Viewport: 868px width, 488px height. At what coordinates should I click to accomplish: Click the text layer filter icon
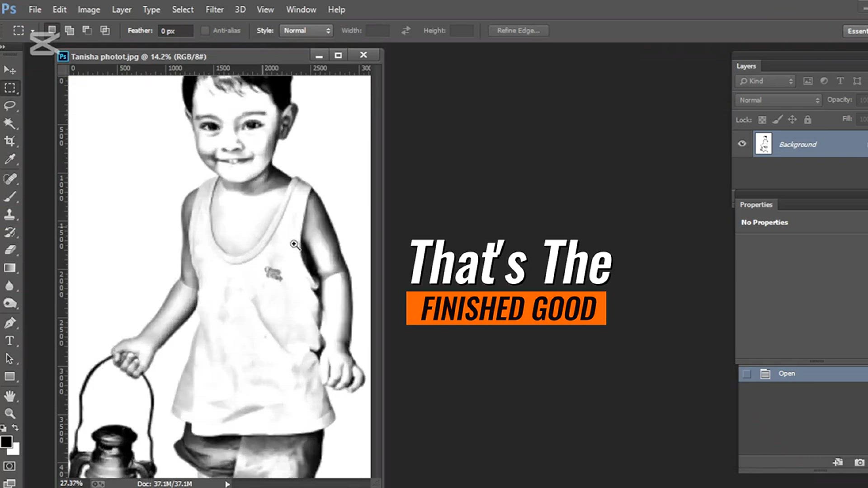coord(840,81)
